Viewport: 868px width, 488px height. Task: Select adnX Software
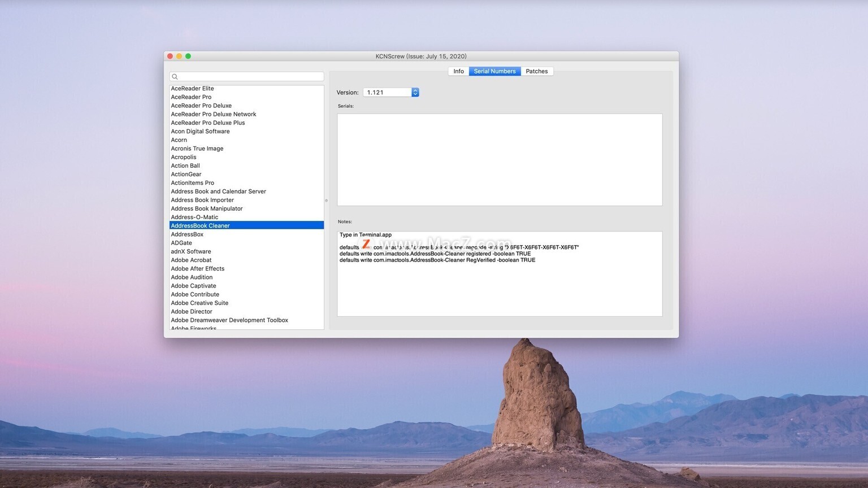point(246,251)
